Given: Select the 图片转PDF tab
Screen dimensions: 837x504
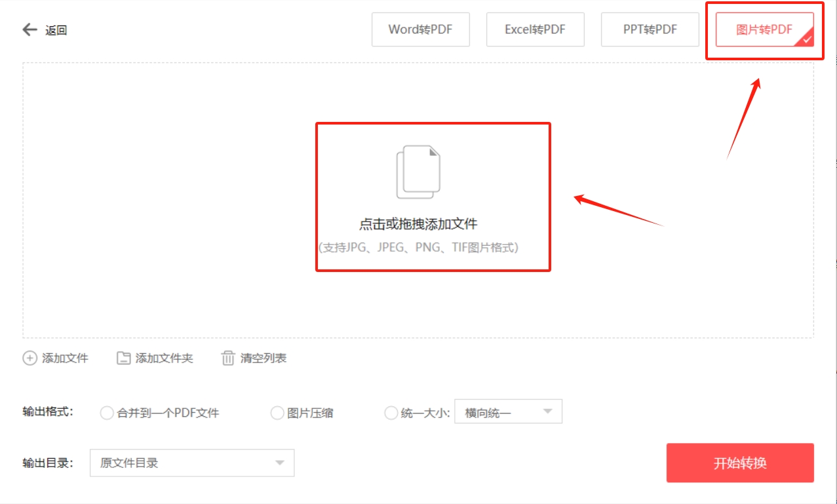Looking at the screenshot, I should (764, 29).
